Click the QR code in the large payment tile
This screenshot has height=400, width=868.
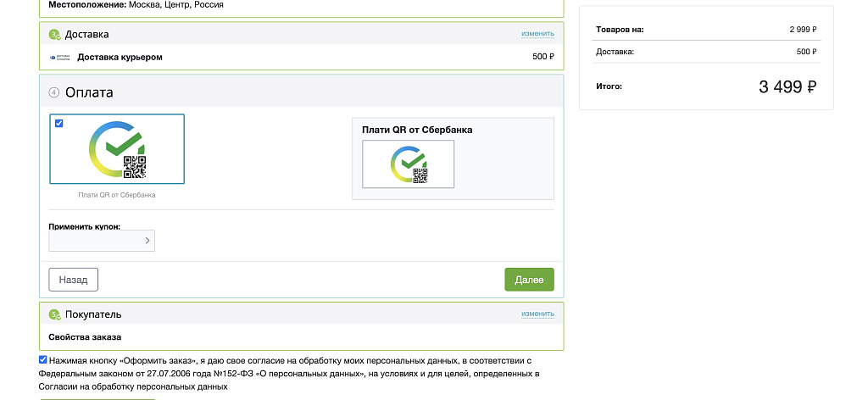[x=135, y=167]
